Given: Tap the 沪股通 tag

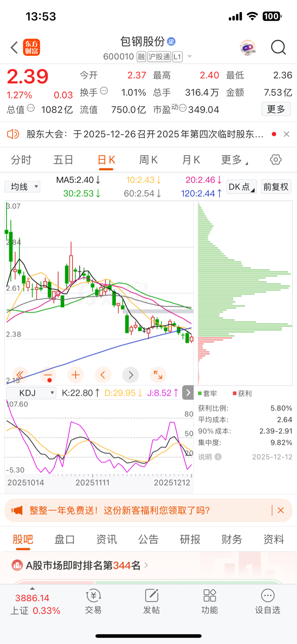Looking at the screenshot, I should (x=159, y=57).
